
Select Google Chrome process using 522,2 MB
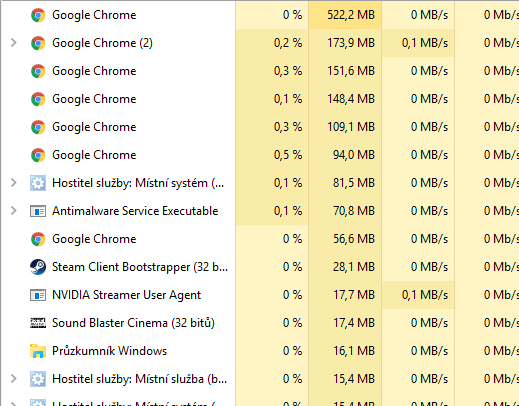tap(94, 15)
